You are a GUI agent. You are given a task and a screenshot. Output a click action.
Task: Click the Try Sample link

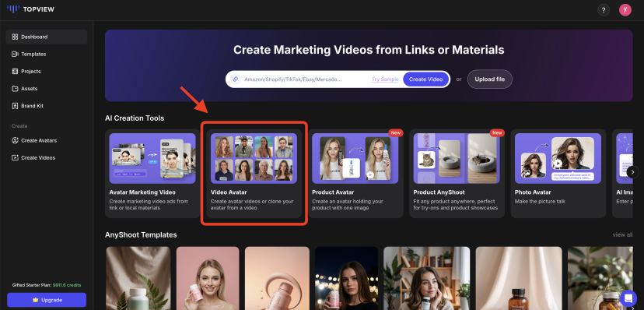click(x=385, y=79)
